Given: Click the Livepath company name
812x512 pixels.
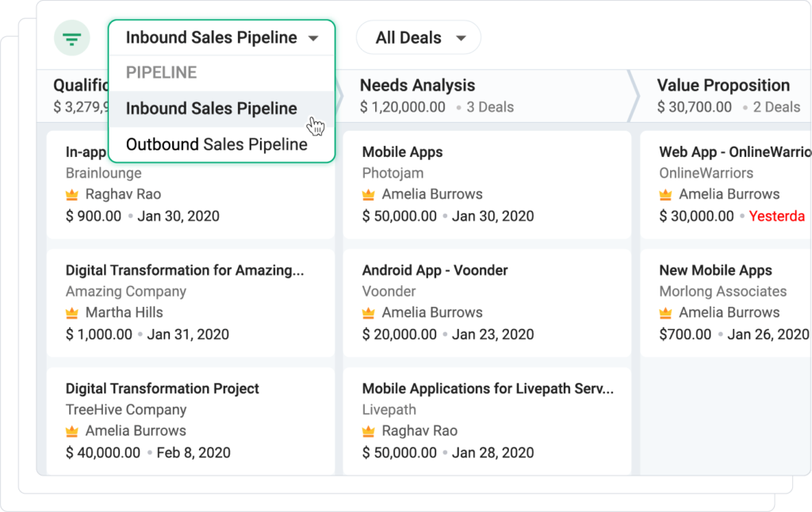Looking at the screenshot, I should (389, 410).
